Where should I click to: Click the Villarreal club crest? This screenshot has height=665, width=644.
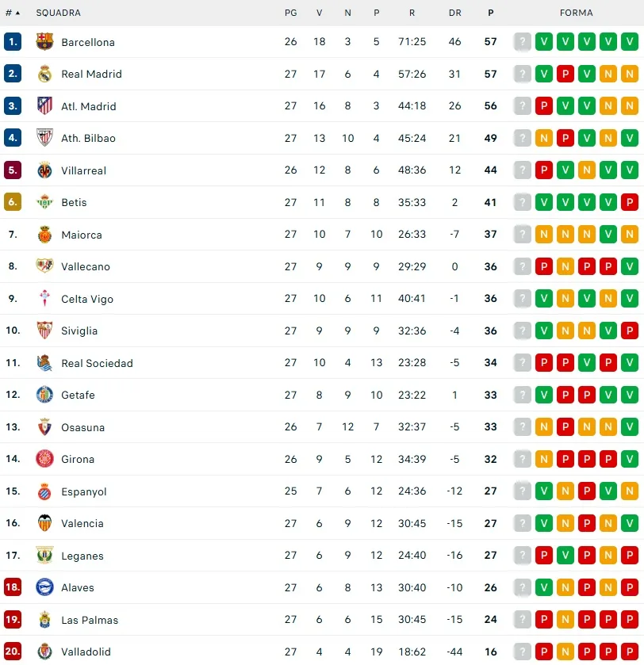[44, 170]
